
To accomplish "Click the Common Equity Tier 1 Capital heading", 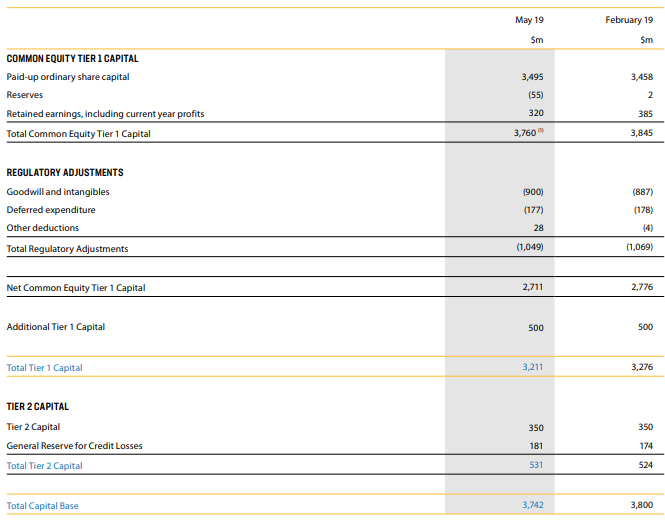I will click(x=73, y=59).
